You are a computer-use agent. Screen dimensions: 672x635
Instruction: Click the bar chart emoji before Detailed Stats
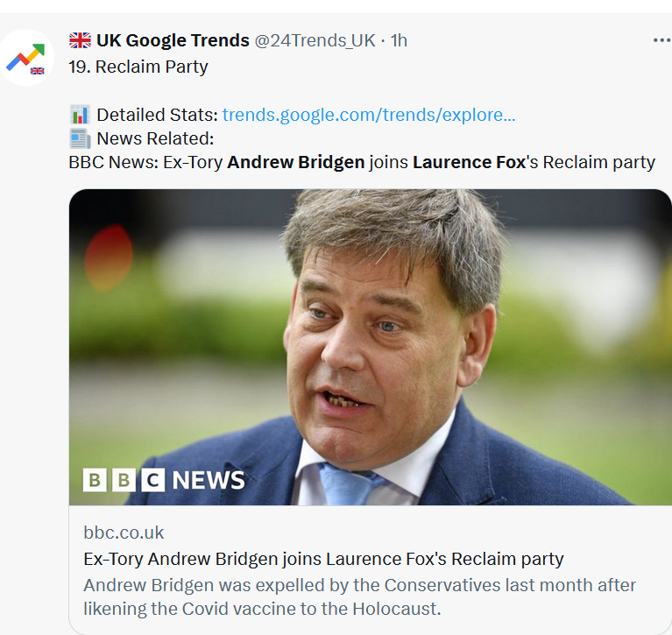coord(80,115)
